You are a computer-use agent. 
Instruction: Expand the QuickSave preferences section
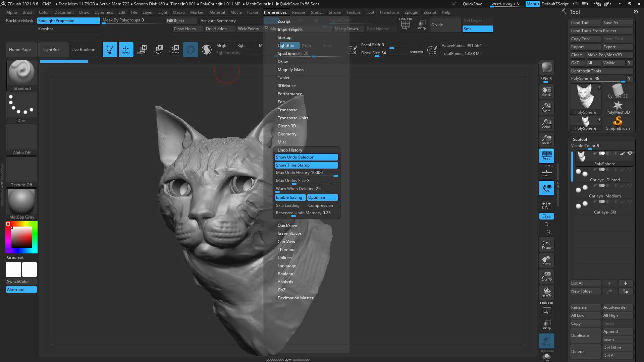coord(287,226)
